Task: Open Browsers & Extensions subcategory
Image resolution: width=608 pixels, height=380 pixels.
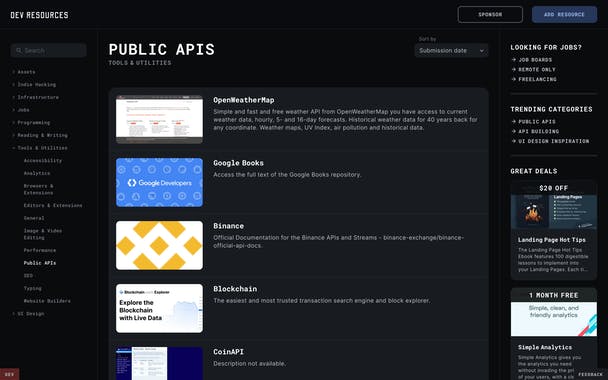Action: pyautogui.click(x=39, y=189)
